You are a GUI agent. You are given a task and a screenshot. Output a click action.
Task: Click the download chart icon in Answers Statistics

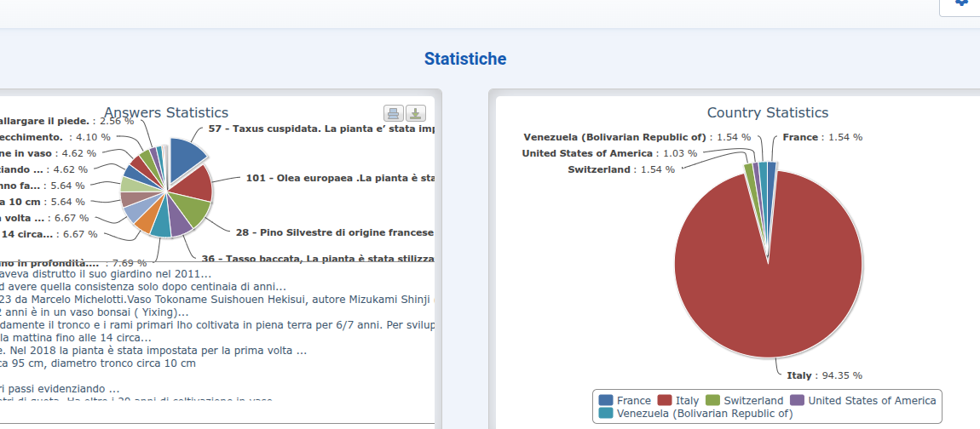pyautogui.click(x=415, y=113)
